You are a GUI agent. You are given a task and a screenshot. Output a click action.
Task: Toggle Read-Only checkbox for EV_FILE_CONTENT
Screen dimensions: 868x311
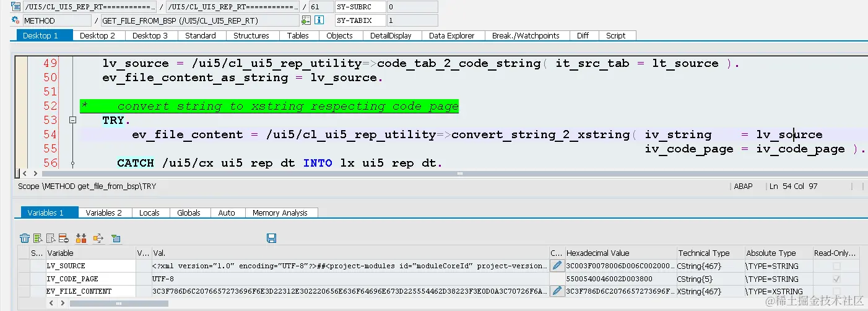click(837, 291)
